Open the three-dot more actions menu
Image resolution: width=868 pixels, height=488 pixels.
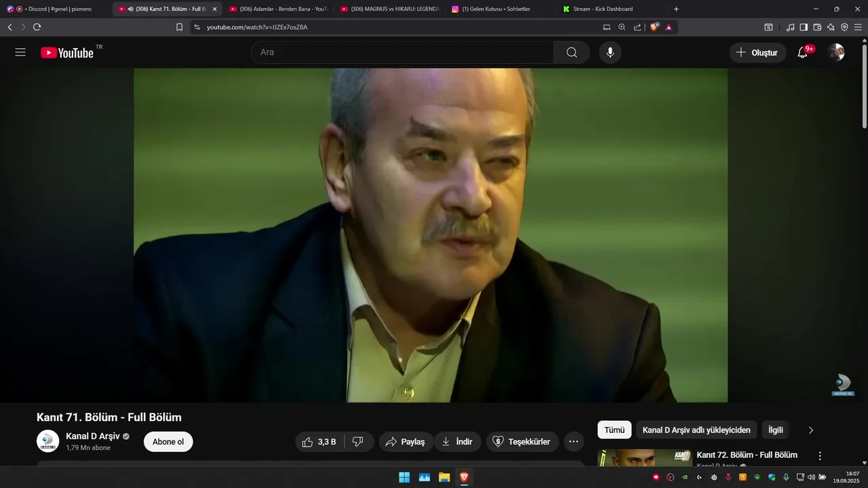(574, 442)
